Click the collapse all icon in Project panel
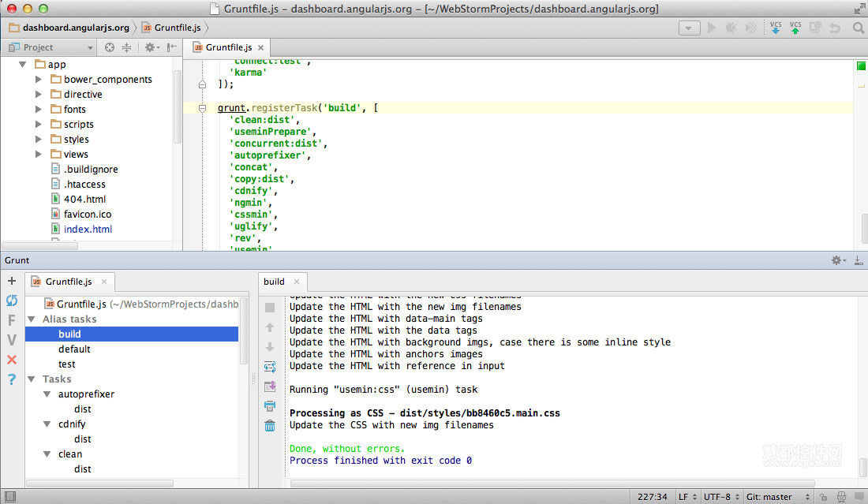 click(x=127, y=47)
